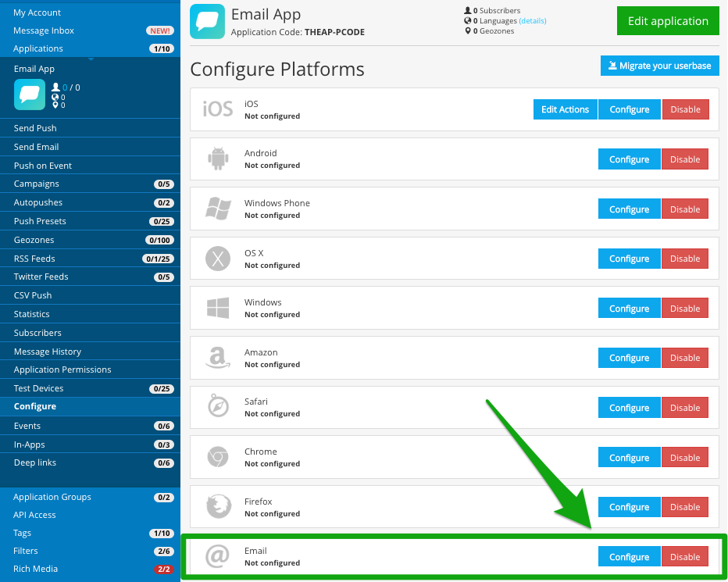Disable the Windows Phone platform
Image resolution: width=728 pixels, height=582 pixels.
coord(685,209)
